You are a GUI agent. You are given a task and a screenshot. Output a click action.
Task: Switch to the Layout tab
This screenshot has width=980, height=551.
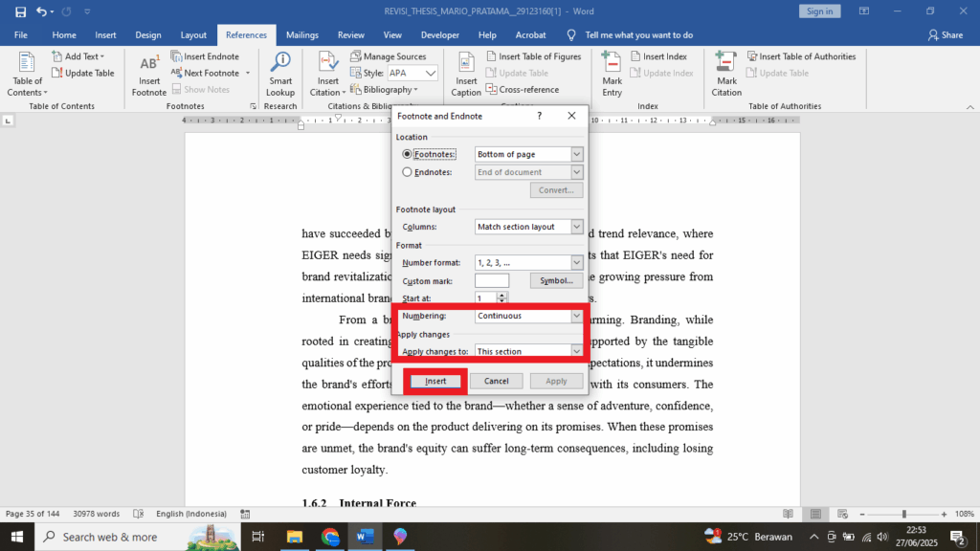[193, 35]
